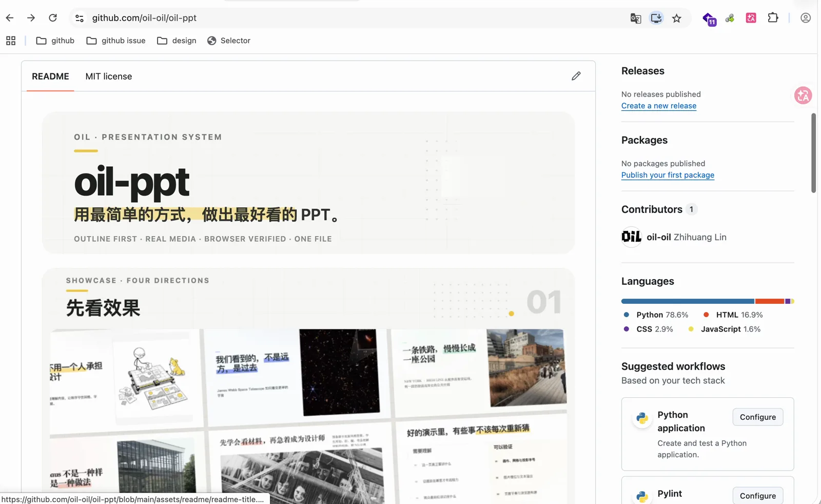The image size is (821, 504).
Task: Click the Pylint workflow logo
Action: (642, 496)
